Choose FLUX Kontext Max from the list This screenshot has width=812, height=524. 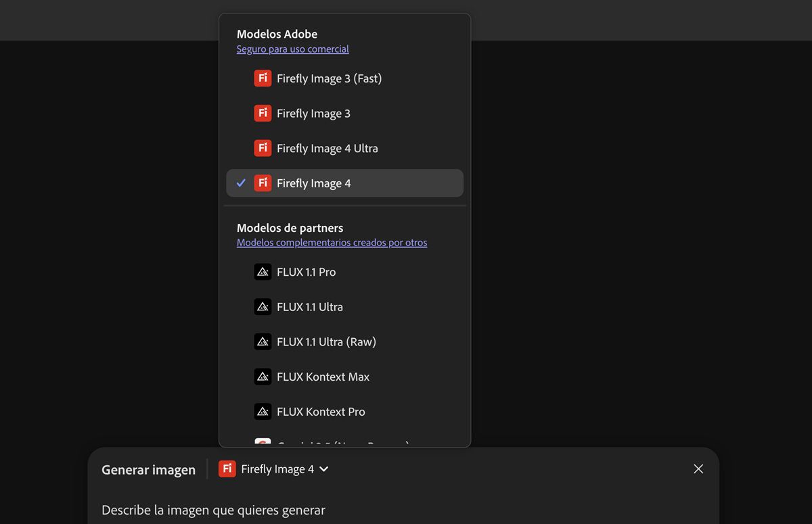coord(323,377)
